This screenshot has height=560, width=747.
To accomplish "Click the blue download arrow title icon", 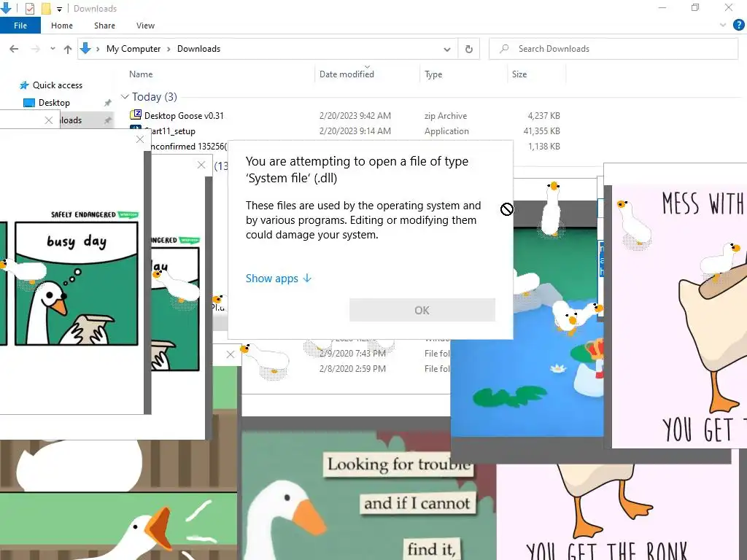I will tap(6, 8).
